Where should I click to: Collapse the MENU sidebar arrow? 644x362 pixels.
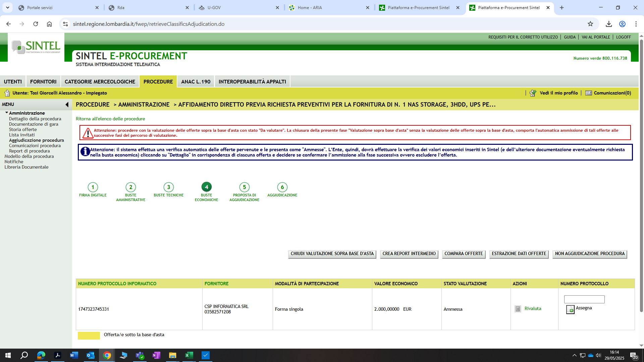click(x=67, y=105)
